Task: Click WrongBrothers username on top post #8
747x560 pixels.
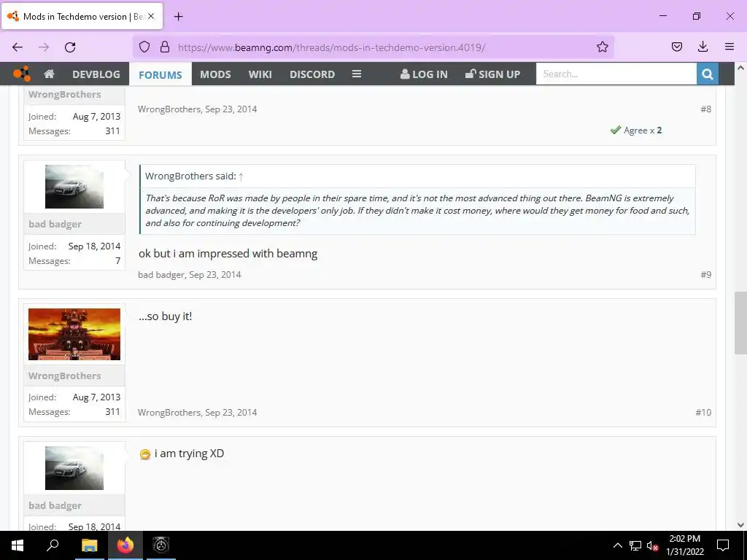Action: click(x=64, y=94)
